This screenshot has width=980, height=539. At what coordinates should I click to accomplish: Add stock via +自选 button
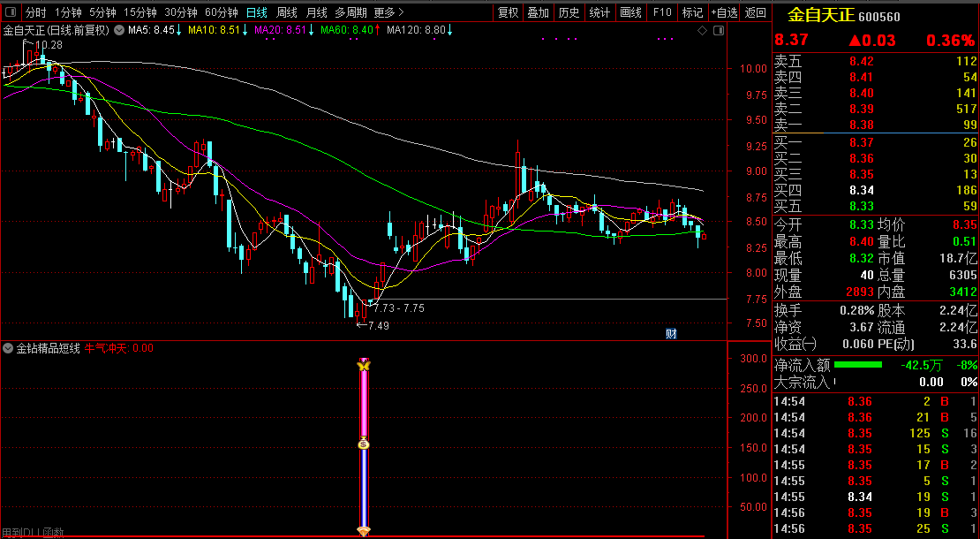(724, 12)
